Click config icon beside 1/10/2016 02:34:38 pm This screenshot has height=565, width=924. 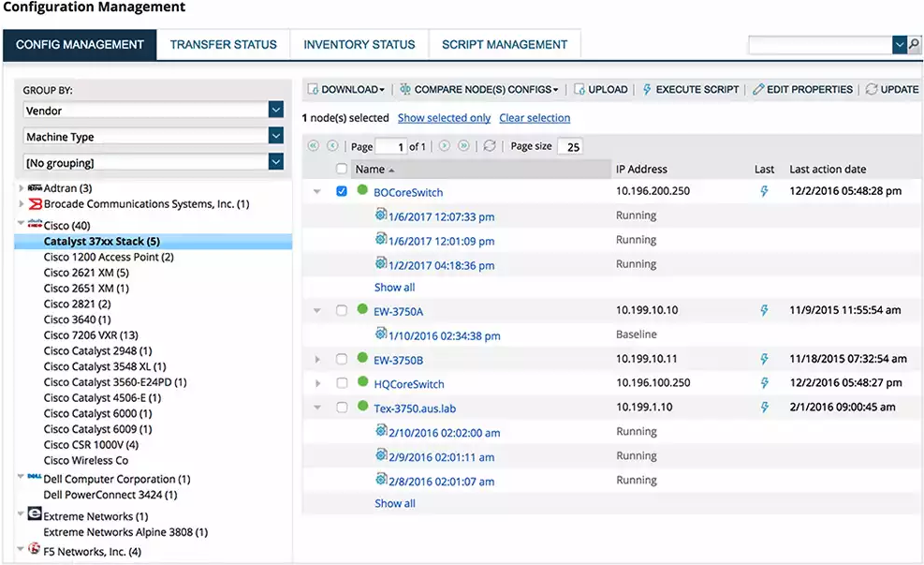381,334
